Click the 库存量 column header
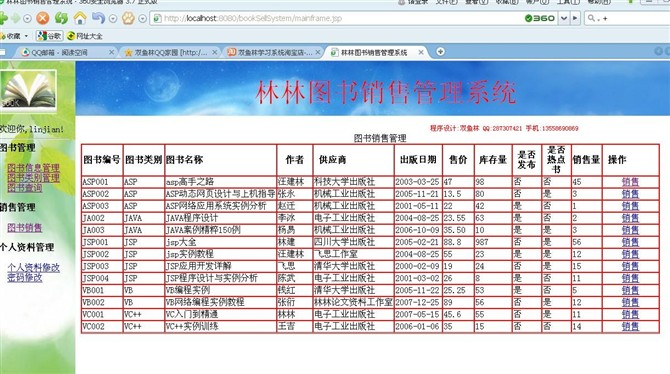This screenshot has width=670, height=374. [493, 160]
